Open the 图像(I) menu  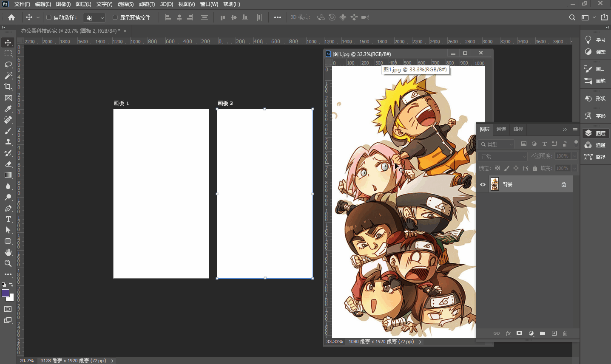coord(63,4)
